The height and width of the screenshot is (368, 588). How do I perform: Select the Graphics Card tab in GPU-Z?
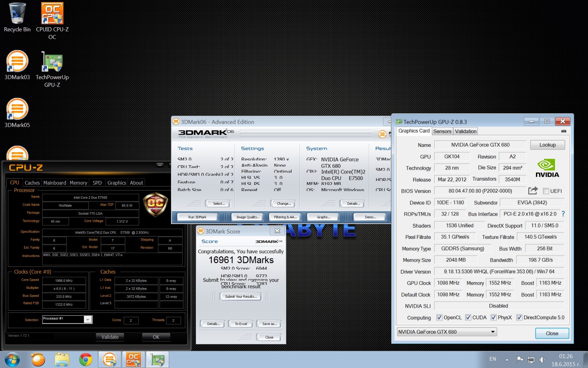pyautogui.click(x=414, y=131)
